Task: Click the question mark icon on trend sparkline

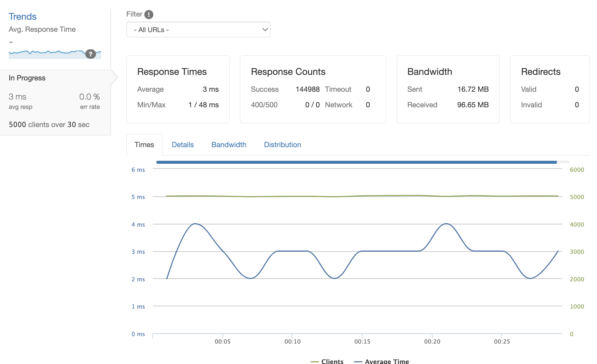Action: [90, 54]
